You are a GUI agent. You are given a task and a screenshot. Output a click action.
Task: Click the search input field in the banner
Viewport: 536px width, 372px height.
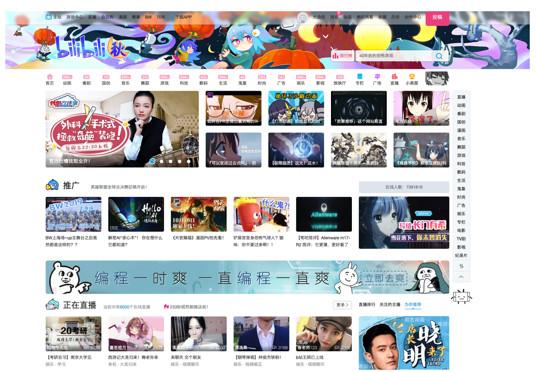(395, 56)
